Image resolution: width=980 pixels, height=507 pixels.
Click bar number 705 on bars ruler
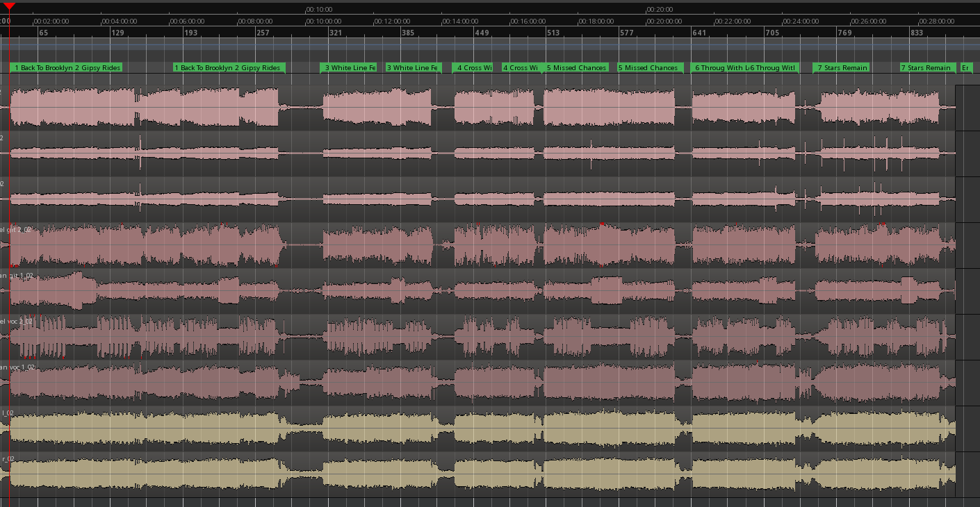coord(772,33)
